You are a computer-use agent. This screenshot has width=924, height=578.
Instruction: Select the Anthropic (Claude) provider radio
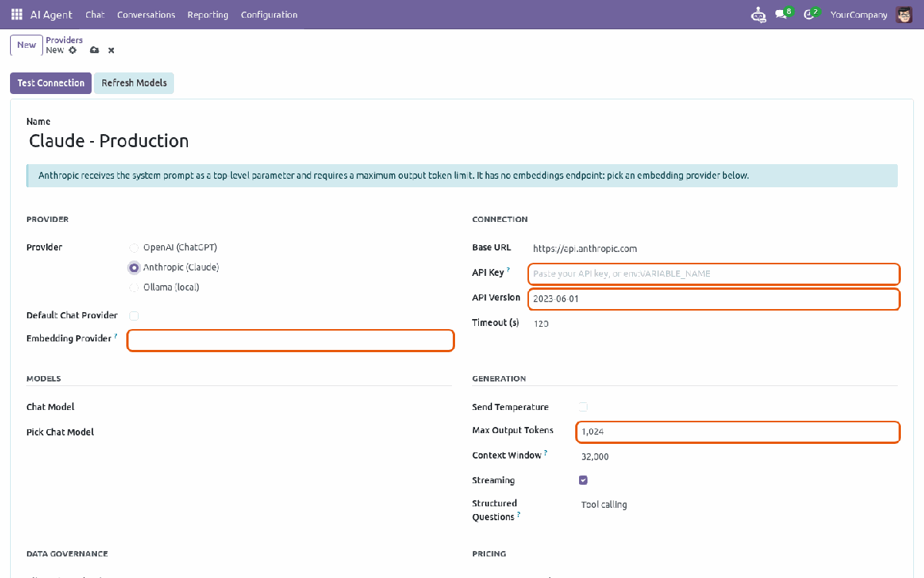[x=134, y=267]
